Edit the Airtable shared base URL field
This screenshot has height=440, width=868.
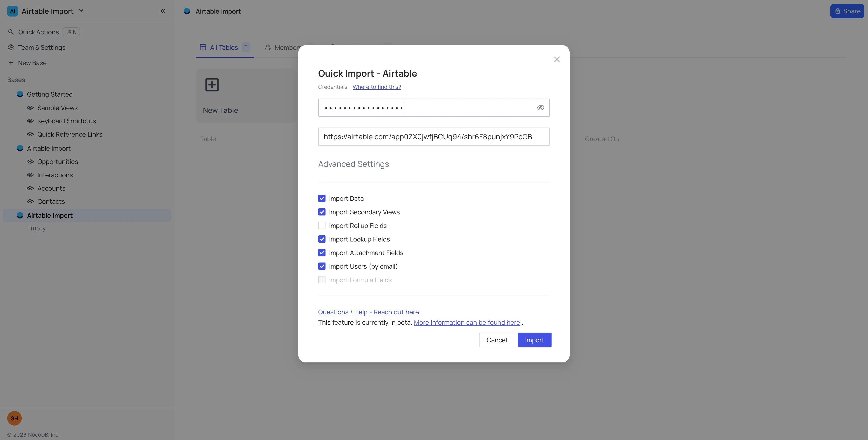coord(434,137)
